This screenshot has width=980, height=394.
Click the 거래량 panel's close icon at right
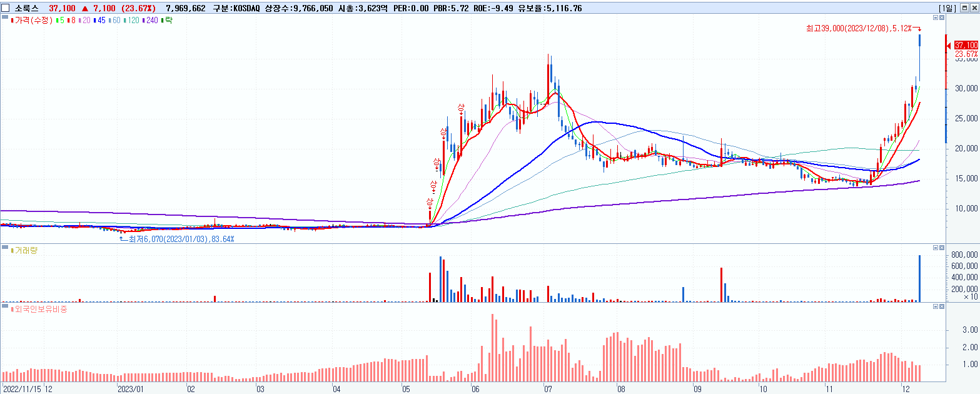(941, 248)
